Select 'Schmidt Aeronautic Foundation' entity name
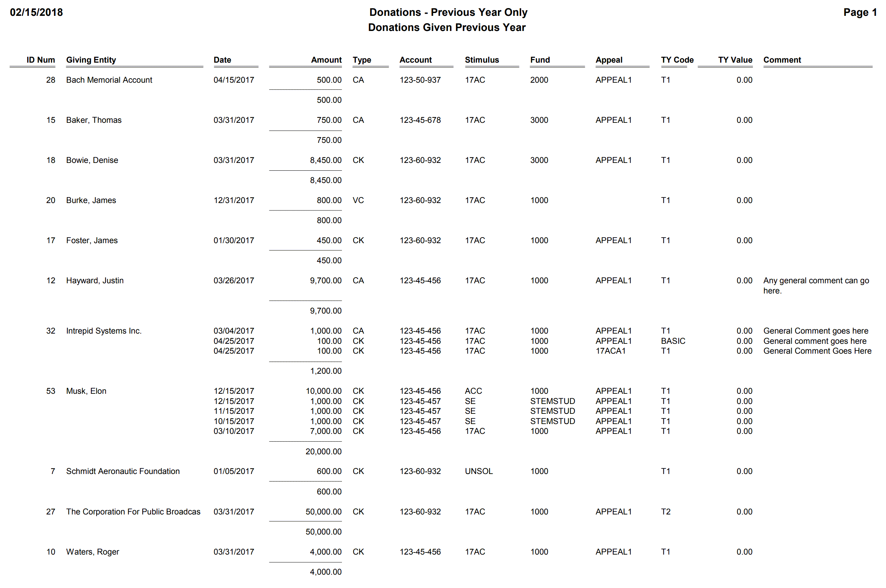Image resolution: width=886 pixels, height=588 pixels. pos(123,471)
